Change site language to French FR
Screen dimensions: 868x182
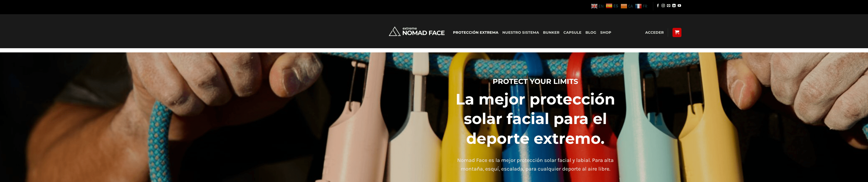pos(641,6)
